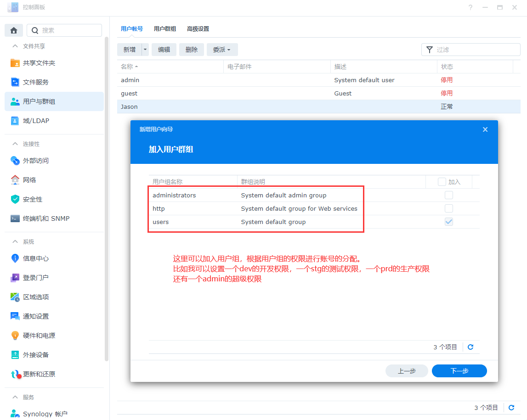Open the 新增 button dropdown arrow

pyautogui.click(x=145, y=50)
